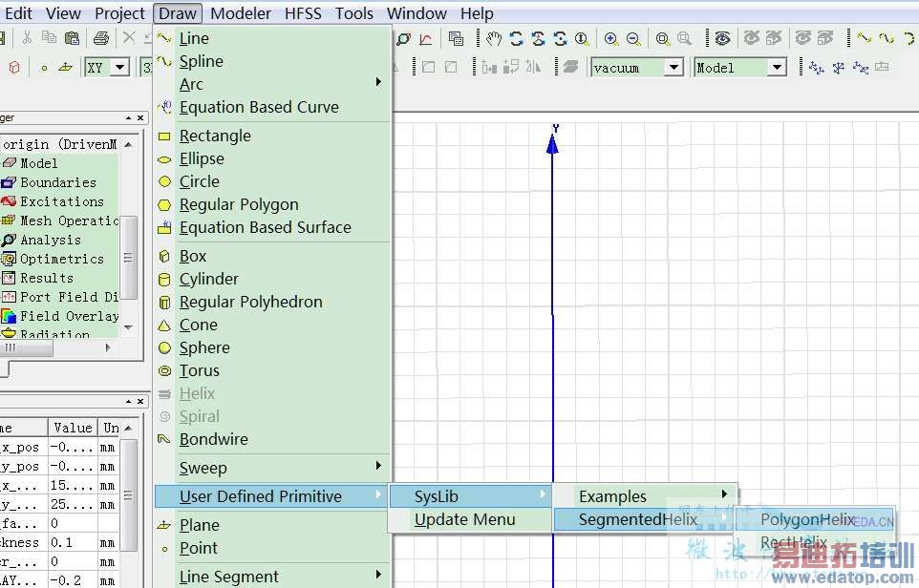Click the analysis magnifier icon in toolbar
919x588 pixels.
point(403,39)
